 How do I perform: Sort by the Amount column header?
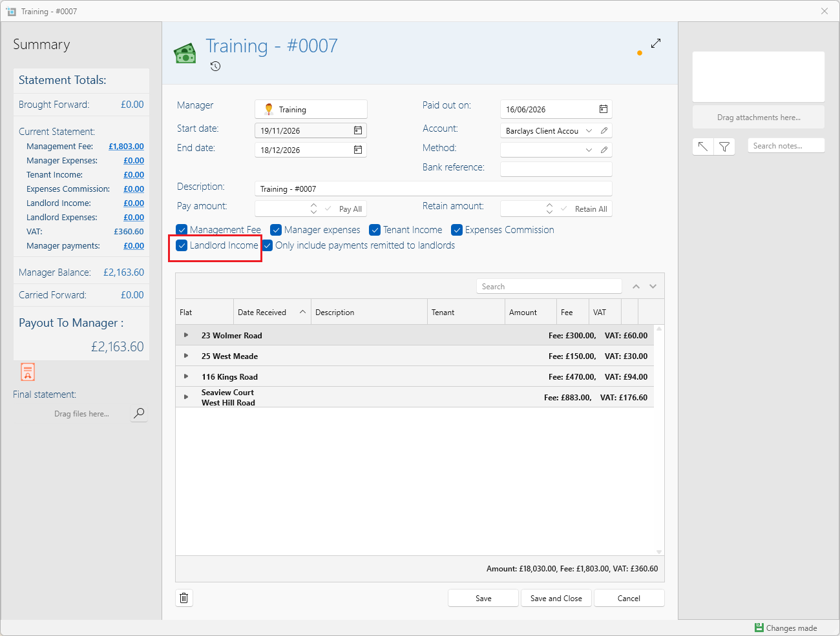pos(530,312)
